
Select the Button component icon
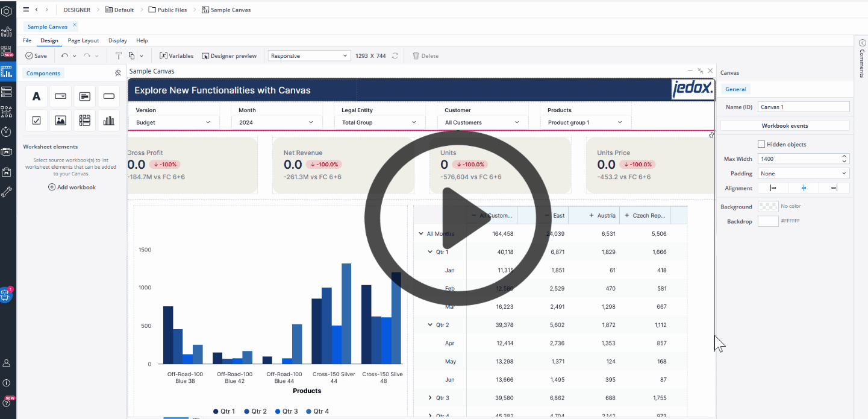(x=108, y=96)
